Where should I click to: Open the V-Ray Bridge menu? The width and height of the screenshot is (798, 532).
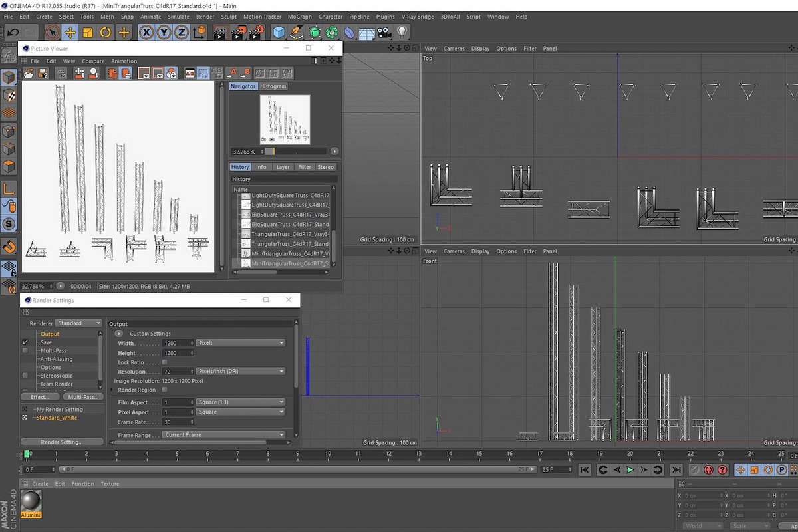tap(418, 17)
